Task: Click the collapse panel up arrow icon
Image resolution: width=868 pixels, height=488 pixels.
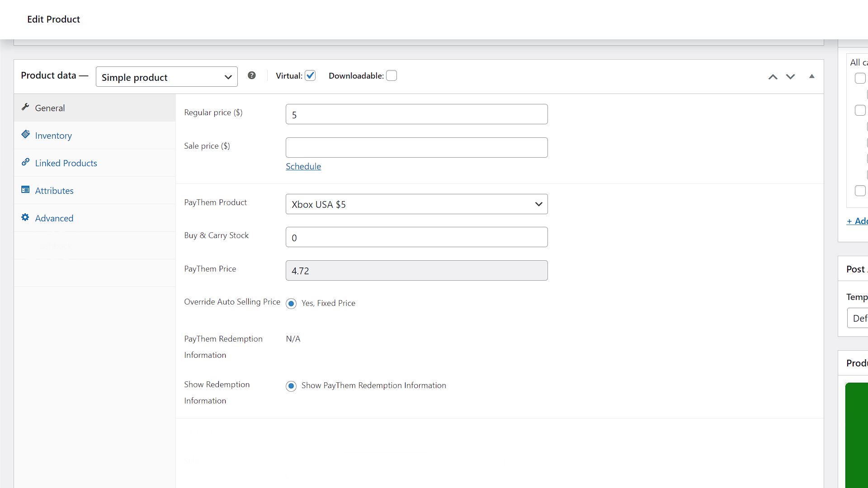Action: coord(812,75)
